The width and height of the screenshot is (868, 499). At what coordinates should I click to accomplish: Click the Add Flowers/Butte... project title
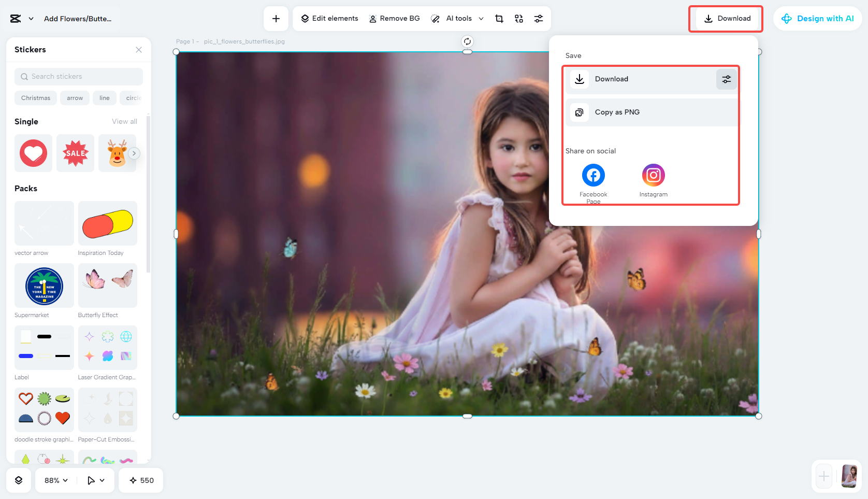pyautogui.click(x=78, y=19)
